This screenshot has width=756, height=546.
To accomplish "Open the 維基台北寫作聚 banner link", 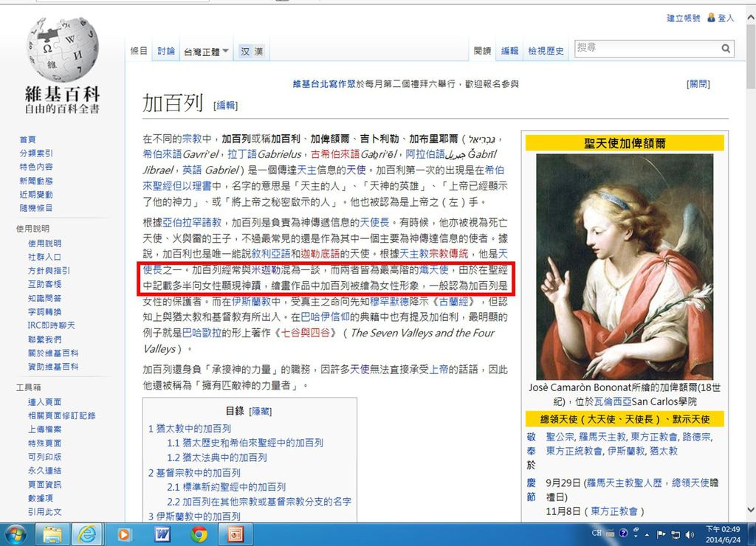I will (x=324, y=84).
